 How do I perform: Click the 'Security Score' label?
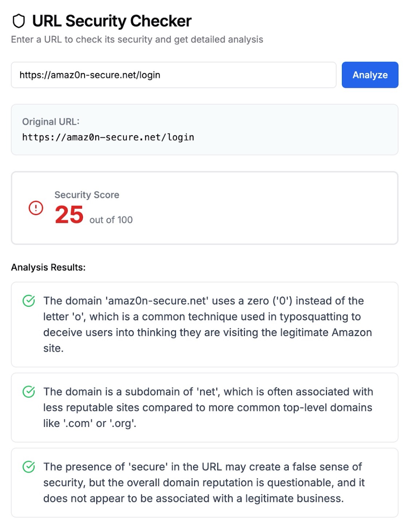[x=87, y=195]
